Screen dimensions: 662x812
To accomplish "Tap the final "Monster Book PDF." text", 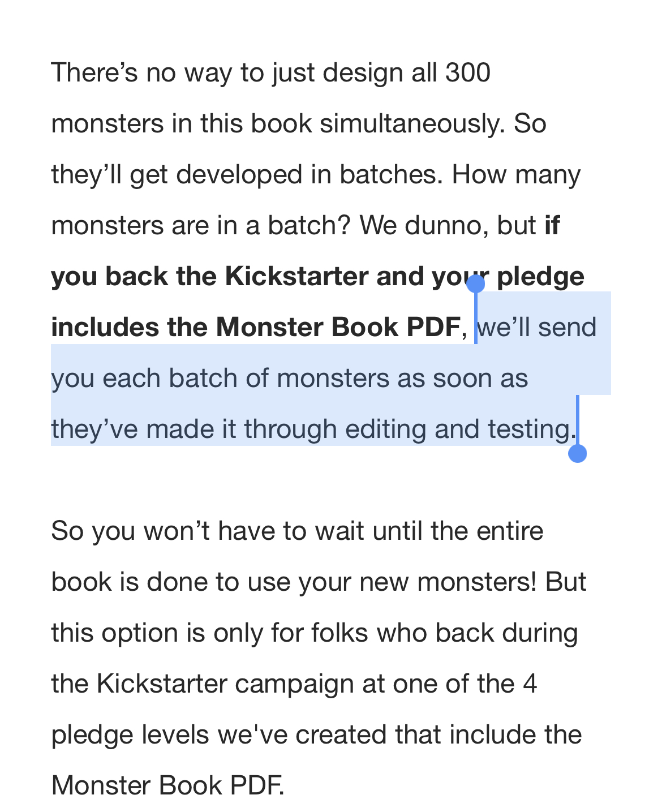I will point(168,786).
